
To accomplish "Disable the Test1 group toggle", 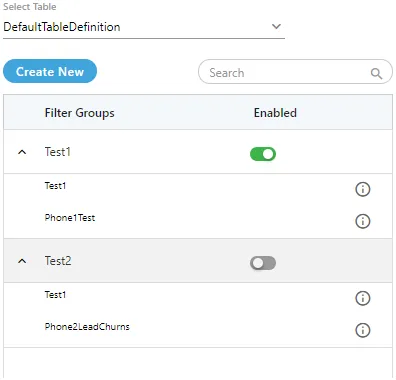I will pos(263,154).
